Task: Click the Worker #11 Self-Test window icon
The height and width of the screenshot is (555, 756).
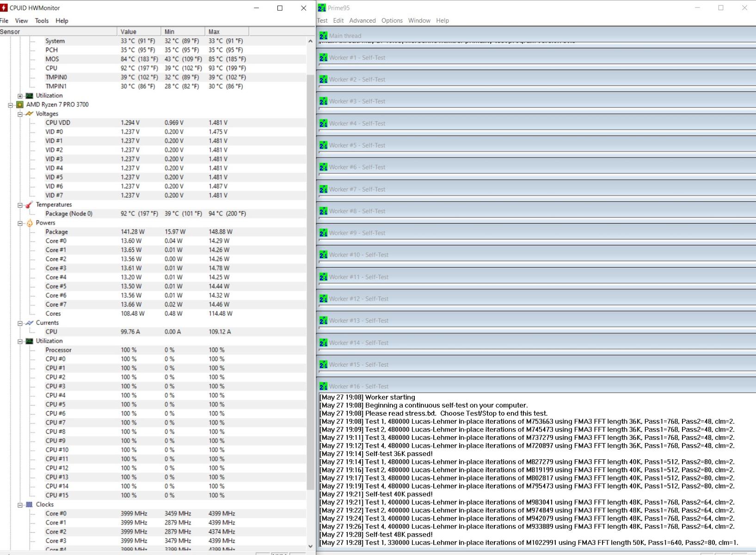Action: 323,277
